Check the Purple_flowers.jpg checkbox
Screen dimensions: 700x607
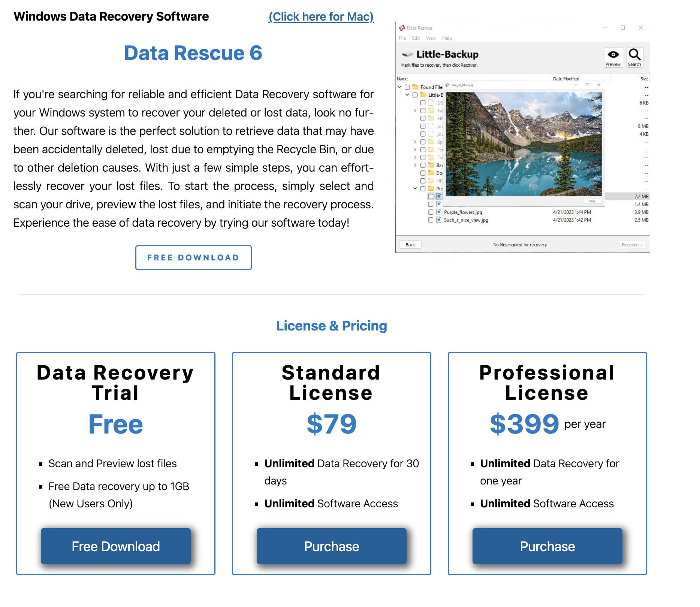pyautogui.click(x=431, y=212)
